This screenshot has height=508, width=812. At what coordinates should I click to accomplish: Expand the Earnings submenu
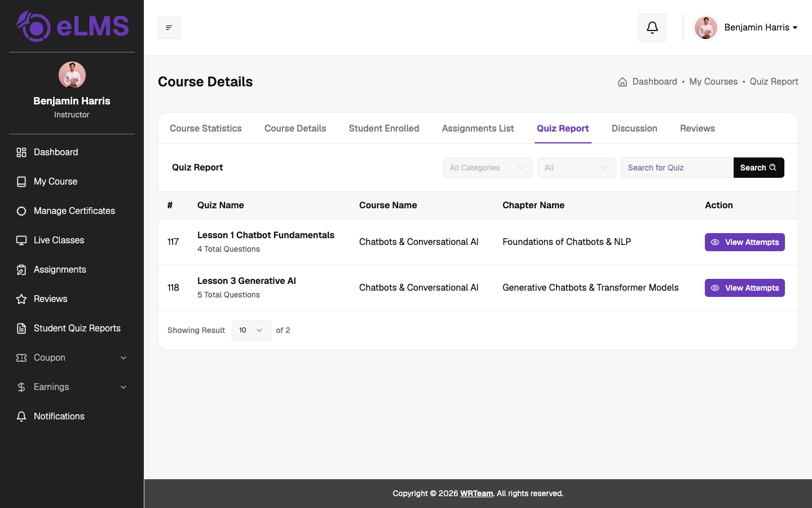[72, 387]
